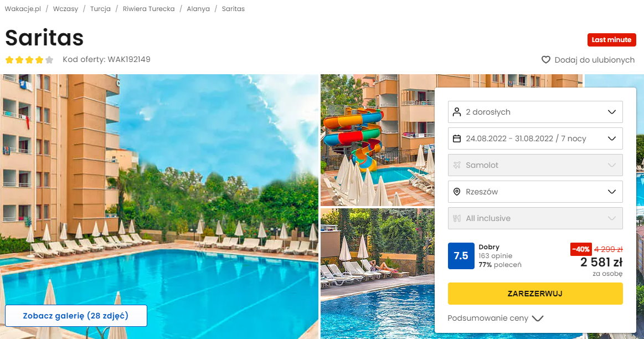The image size is (644, 339).
Task: Open the Rzeszów departure dropdown
Action: pos(535,192)
